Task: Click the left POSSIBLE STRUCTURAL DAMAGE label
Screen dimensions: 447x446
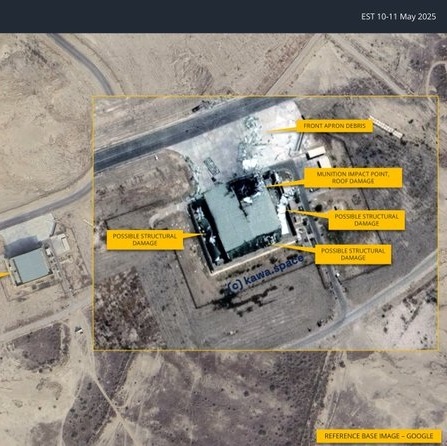Action: coord(145,239)
